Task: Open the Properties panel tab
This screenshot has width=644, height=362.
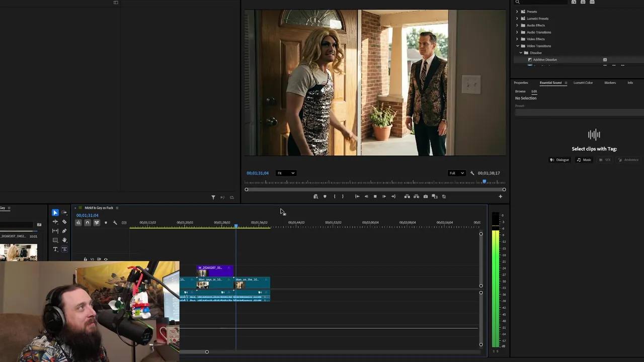Action: 521,82
